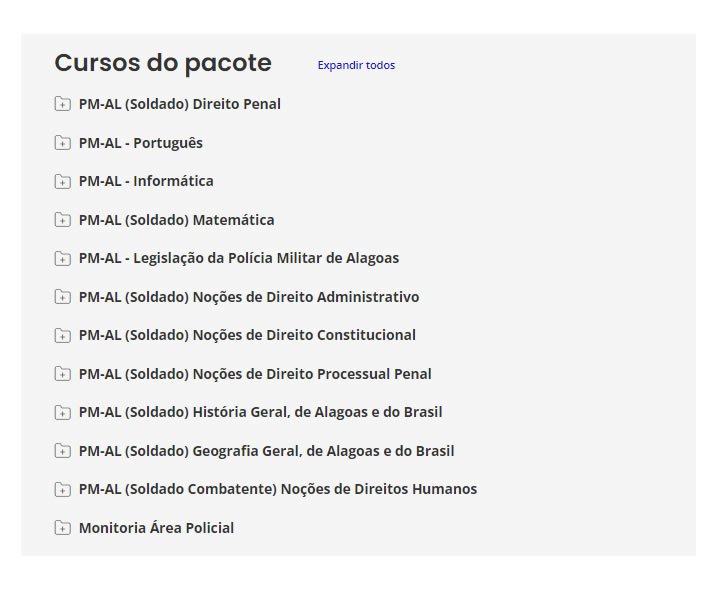The width and height of the screenshot is (717, 589).
Task: Expand the PM-AL - Português course
Action: tap(141, 143)
